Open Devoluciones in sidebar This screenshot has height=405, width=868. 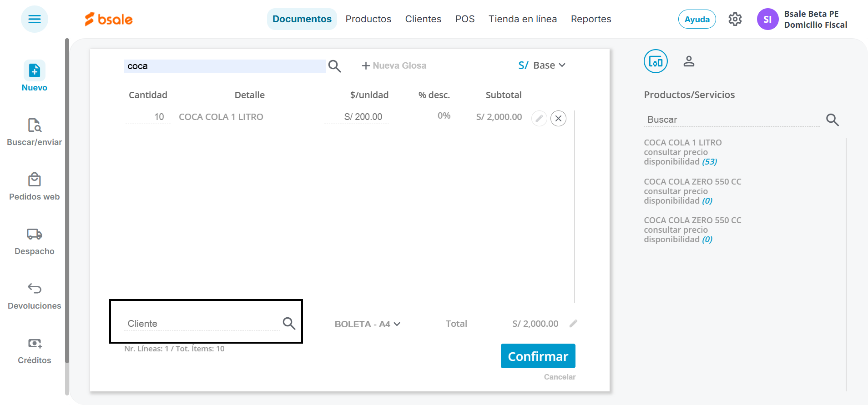click(35, 295)
